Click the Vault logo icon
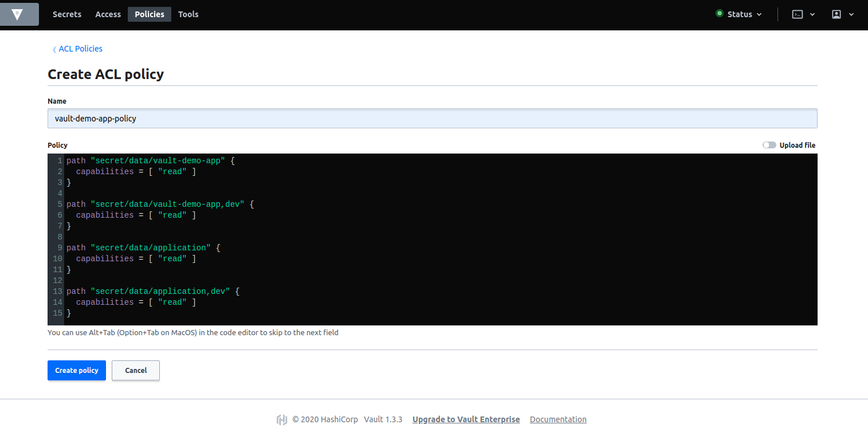 (x=17, y=14)
